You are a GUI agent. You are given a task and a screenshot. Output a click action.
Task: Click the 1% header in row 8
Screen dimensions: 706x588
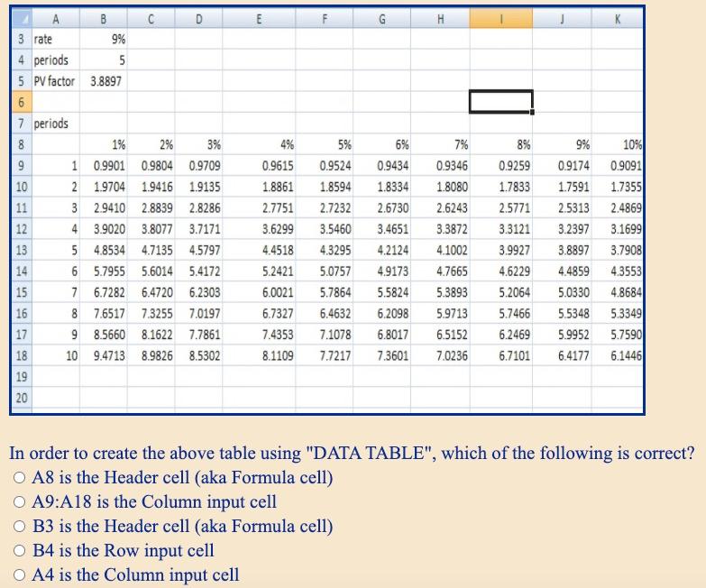click(104, 144)
